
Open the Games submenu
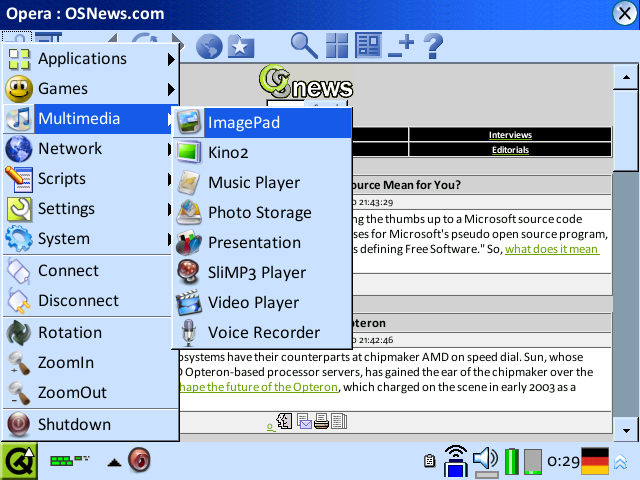coord(91,89)
